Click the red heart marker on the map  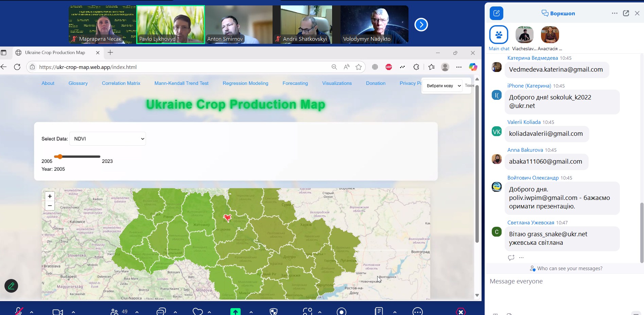227,217
